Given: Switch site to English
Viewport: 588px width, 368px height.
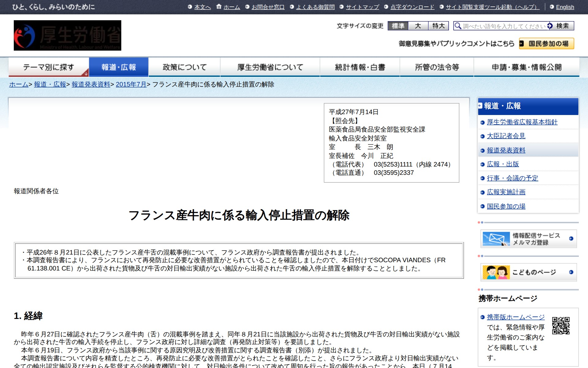Looking at the screenshot, I should coord(565,7).
